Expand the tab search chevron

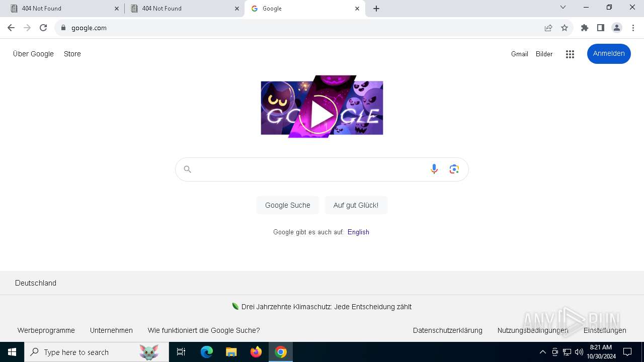pyautogui.click(x=563, y=8)
